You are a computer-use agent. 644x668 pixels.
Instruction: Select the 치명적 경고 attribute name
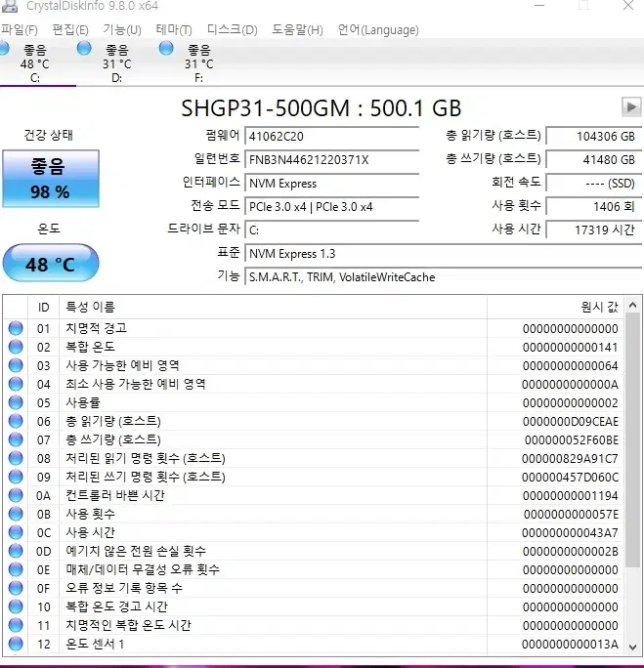[97, 328]
